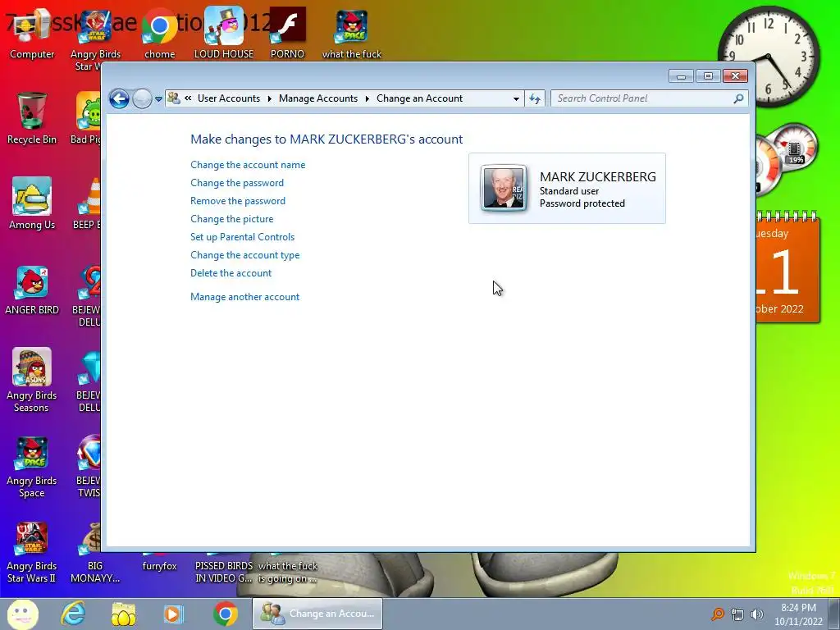Open recent pages dropdown arrow
Viewport: 840px width, 630px height.
pos(158,99)
